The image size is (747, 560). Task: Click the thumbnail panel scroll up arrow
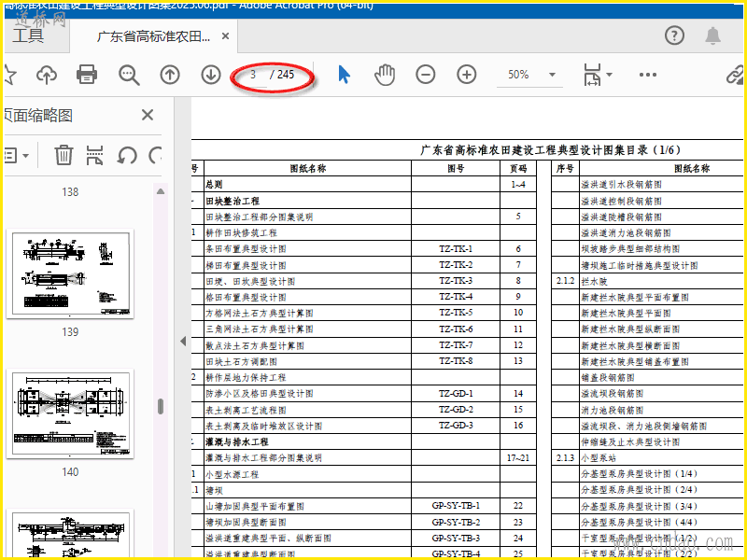pos(161,191)
